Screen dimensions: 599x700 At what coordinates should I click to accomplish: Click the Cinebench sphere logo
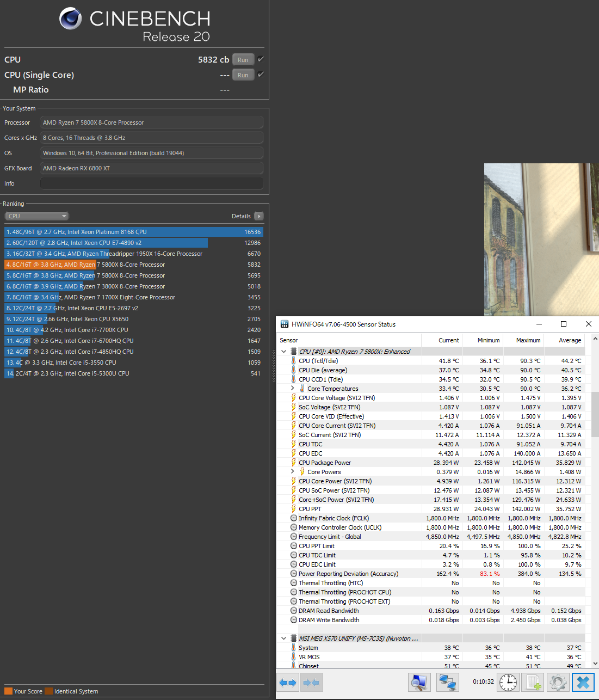point(71,19)
